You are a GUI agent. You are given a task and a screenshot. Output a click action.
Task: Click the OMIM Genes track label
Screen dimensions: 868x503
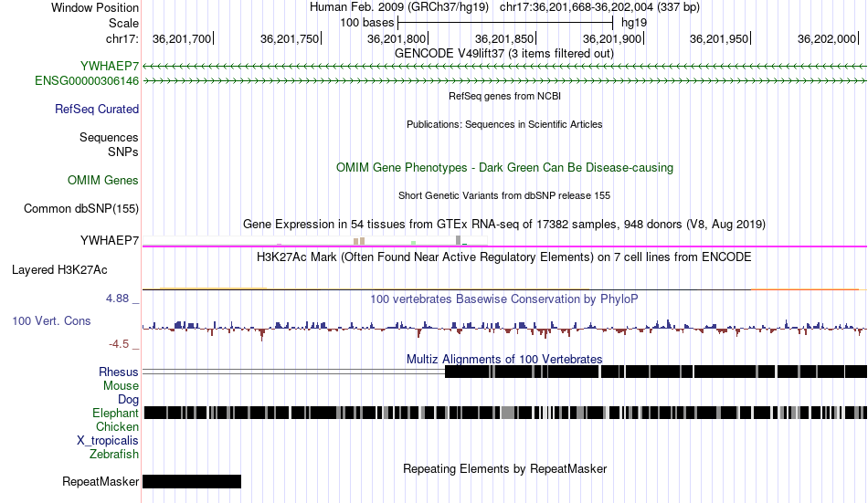[x=103, y=181]
